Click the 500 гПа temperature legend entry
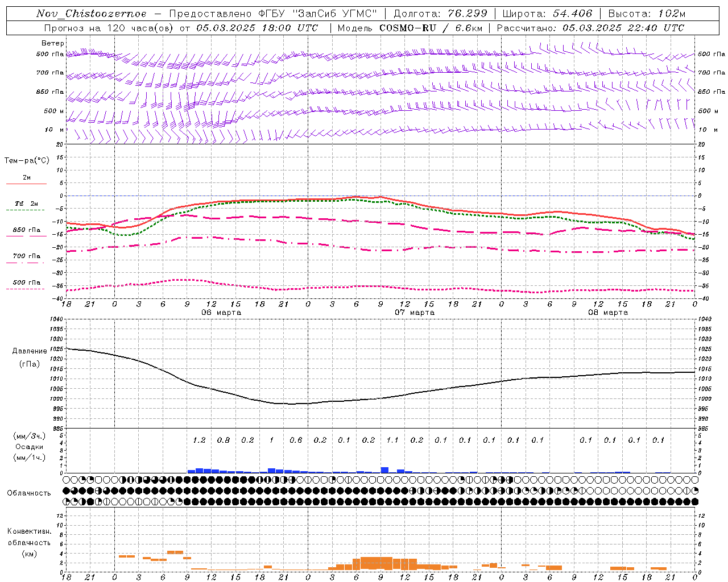728x582 pixels. pyautogui.click(x=26, y=282)
